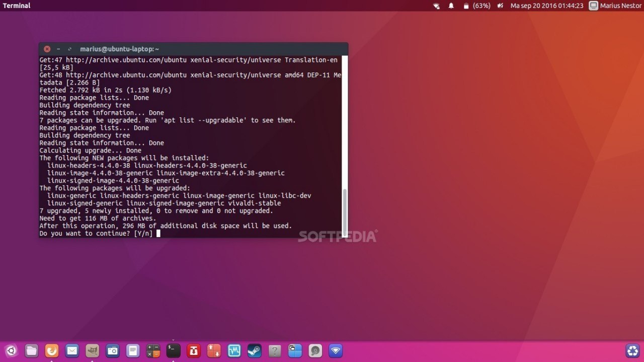Open the Marius Nestor user menu
Screen dimensions: 644x362
coord(615,6)
